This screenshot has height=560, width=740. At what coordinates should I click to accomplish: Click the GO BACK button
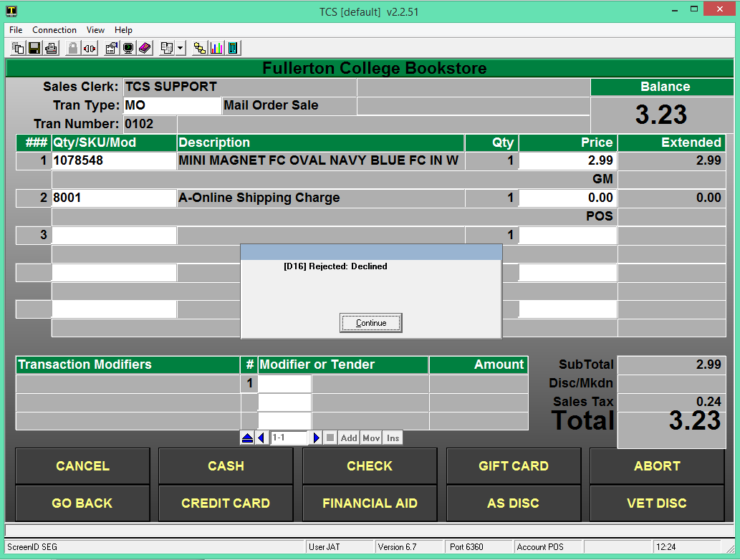[82, 503]
